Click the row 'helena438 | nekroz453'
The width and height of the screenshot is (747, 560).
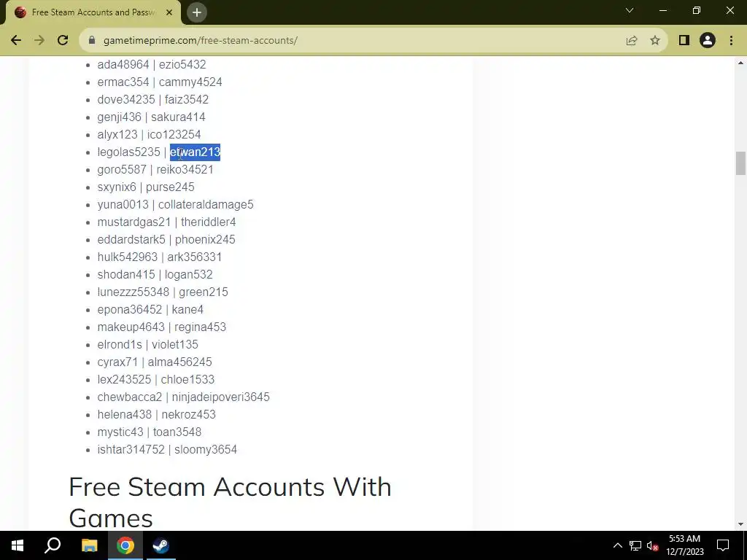156,414
